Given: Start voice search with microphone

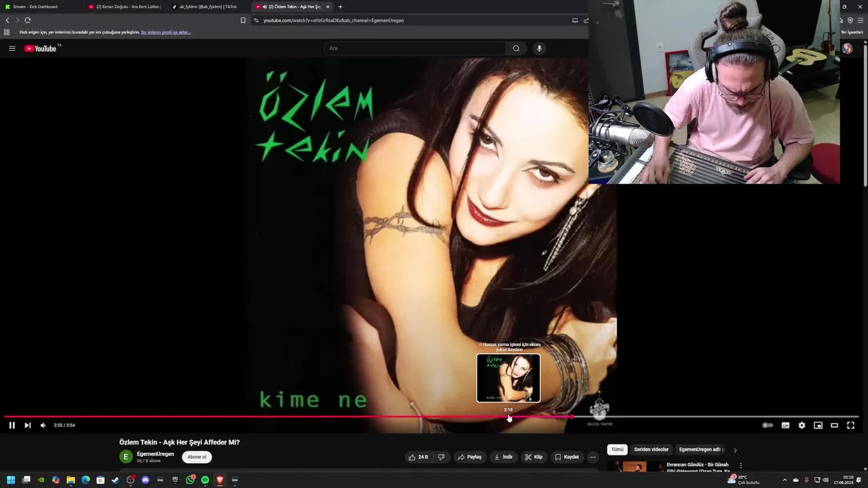Looking at the screenshot, I should (539, 48).
